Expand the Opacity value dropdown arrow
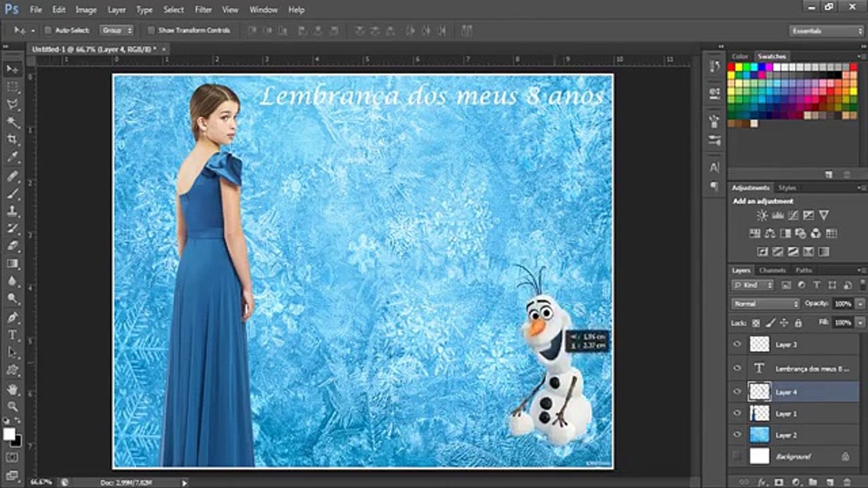868x488 pixels. [860, 304]
